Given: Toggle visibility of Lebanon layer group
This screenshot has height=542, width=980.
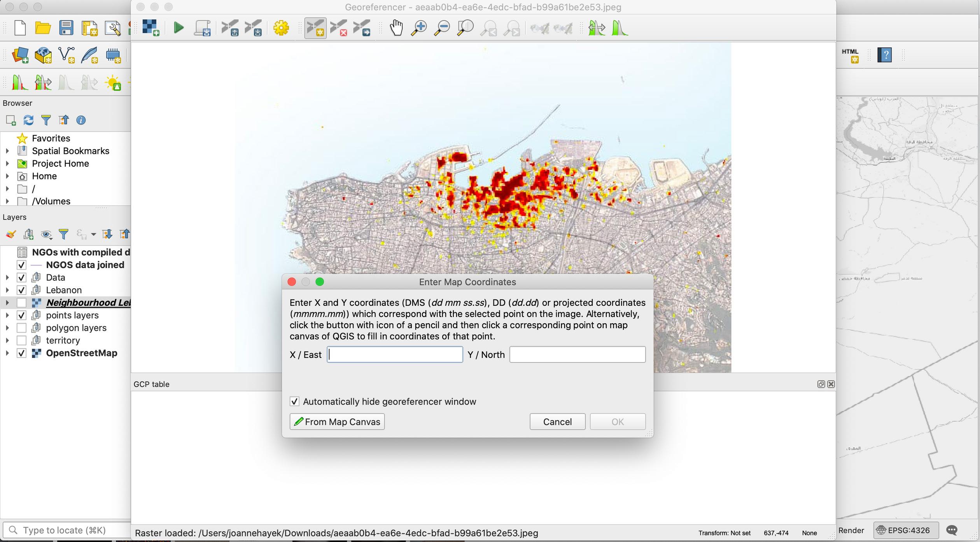Looking at the screenshot, I should pyautogui.click(x=21, y=290).
